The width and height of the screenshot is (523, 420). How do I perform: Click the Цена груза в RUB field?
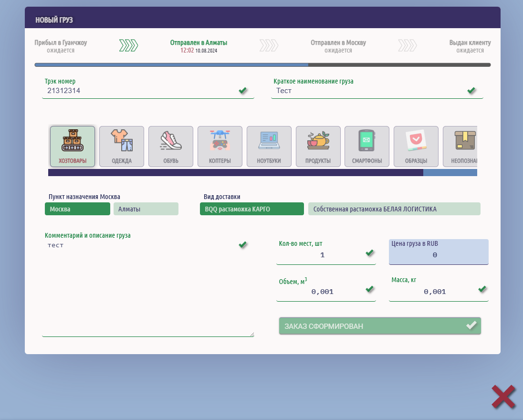[x=439, y=252]
